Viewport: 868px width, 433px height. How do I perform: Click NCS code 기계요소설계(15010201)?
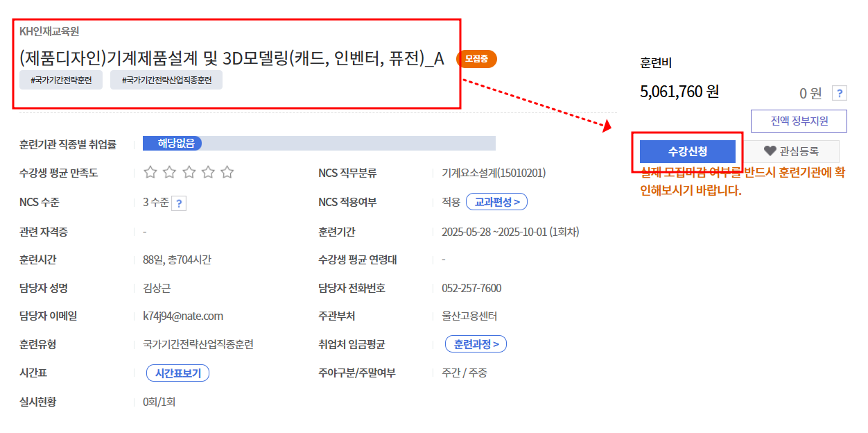(x=494, y=173)
